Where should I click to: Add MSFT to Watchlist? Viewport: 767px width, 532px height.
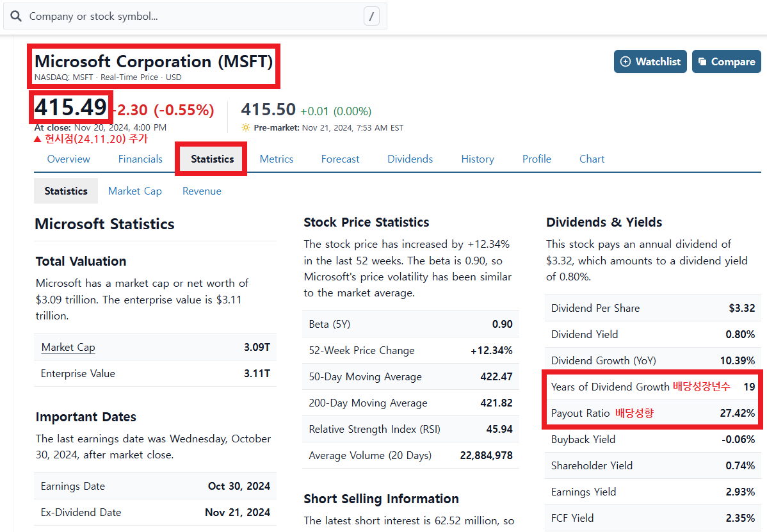[650, 61]
